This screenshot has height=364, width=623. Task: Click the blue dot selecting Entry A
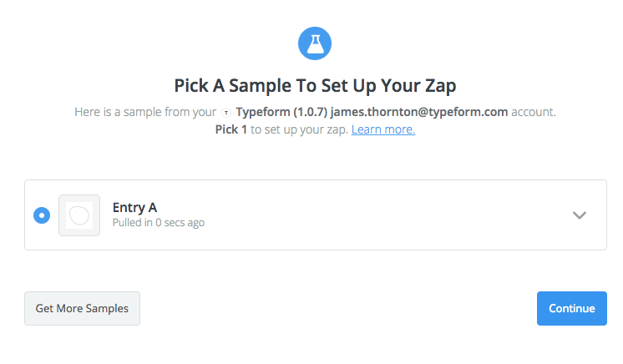tap(42, 215)
